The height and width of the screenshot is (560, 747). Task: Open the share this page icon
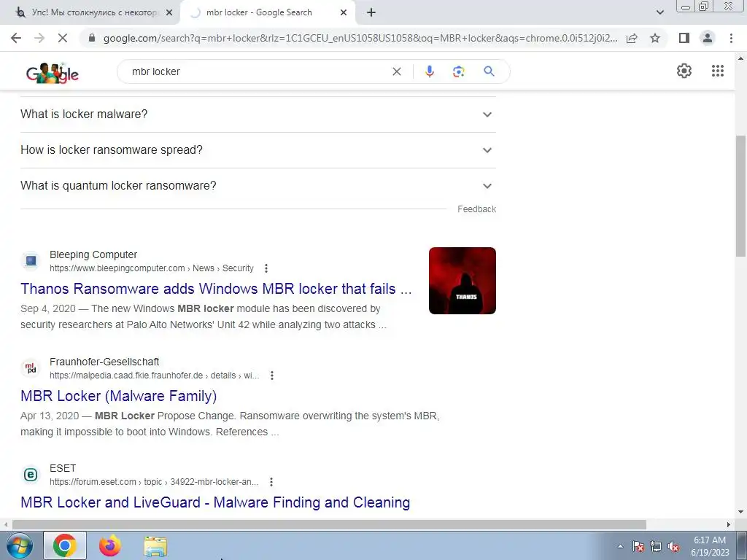(632, 38)
